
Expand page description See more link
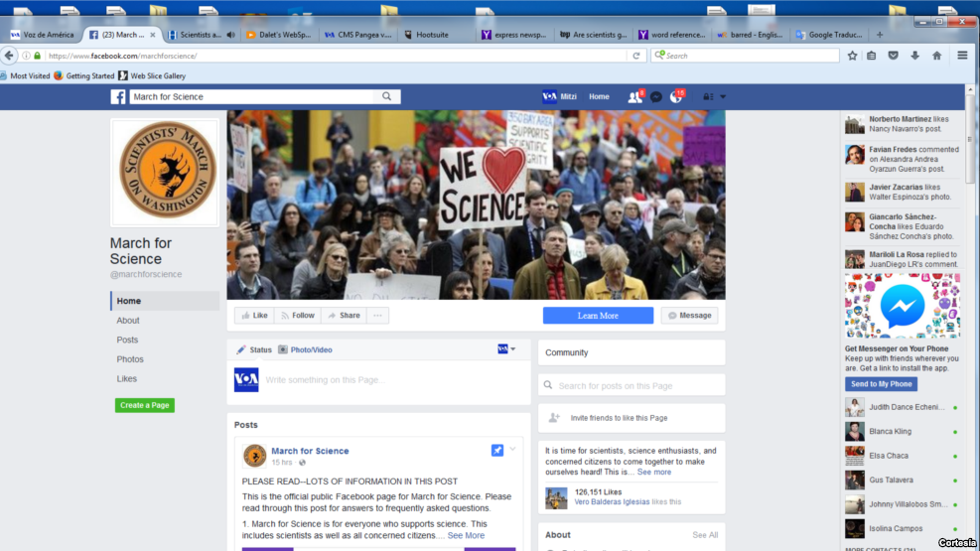coord(653,473)
